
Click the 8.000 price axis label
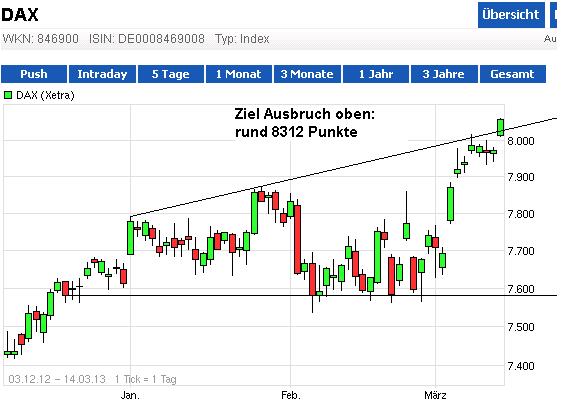521,141
